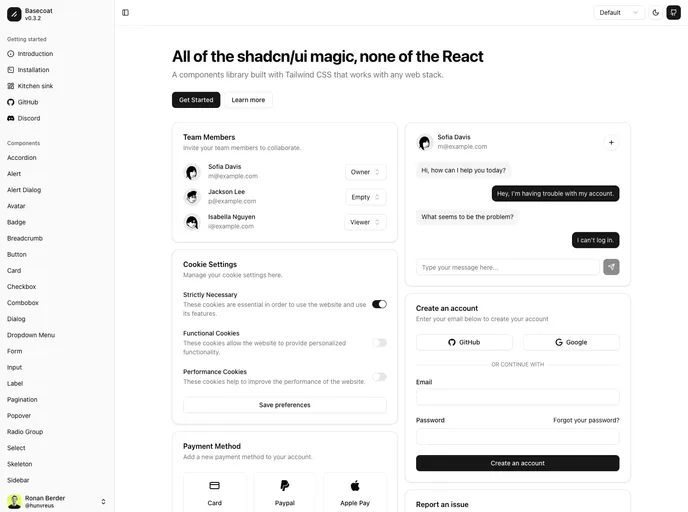This screenshot has height=512, width=688.
Task: Open the Accordion components page
Action: click(x=22, y=158)
